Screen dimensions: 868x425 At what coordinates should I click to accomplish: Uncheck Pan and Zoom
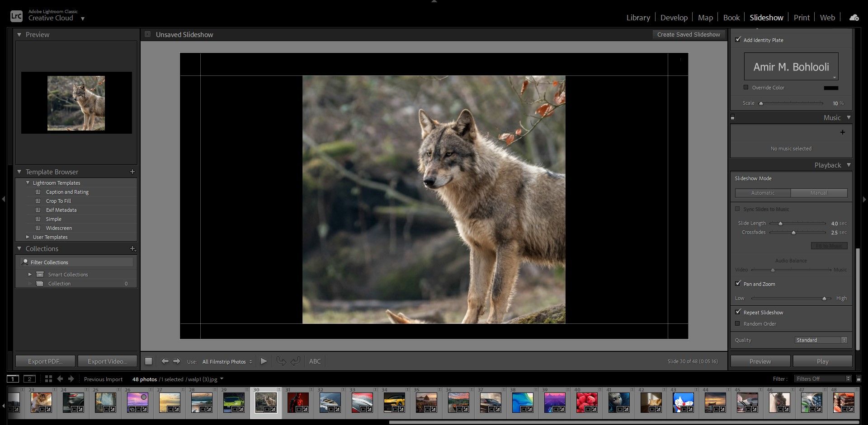[x=738, y=284]
